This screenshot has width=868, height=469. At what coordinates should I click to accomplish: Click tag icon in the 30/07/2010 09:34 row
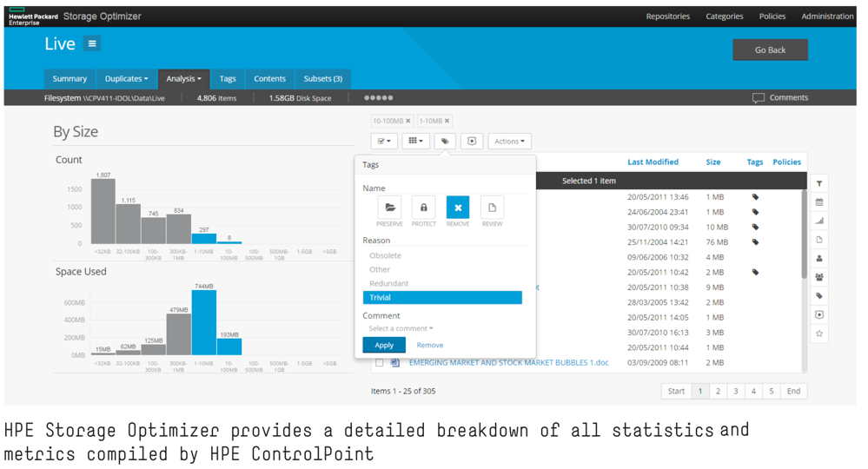[755, 227]
